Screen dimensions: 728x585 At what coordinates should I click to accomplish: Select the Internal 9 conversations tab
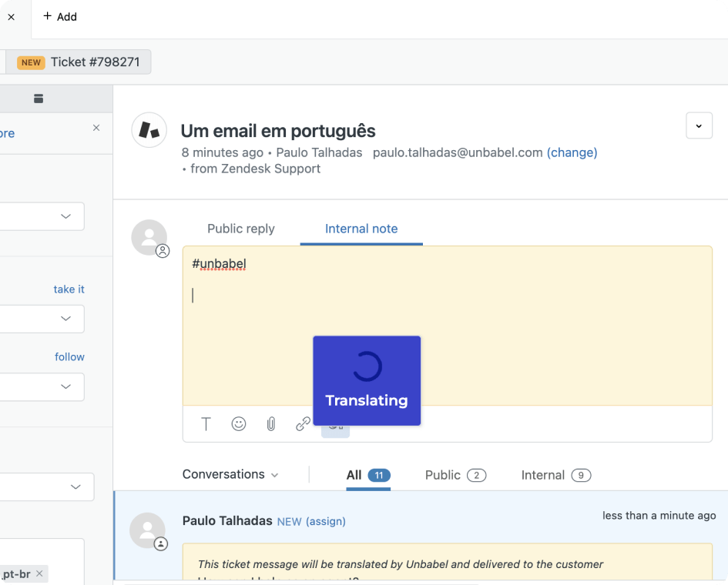[555, 476]
